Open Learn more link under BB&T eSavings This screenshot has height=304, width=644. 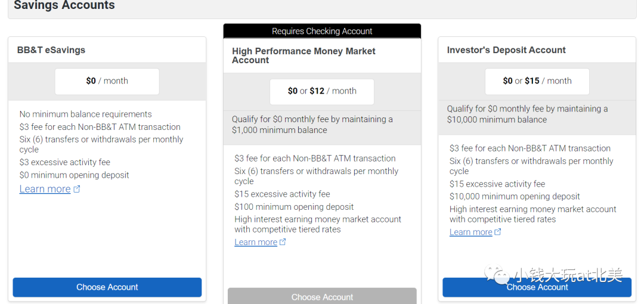(45, 189)
